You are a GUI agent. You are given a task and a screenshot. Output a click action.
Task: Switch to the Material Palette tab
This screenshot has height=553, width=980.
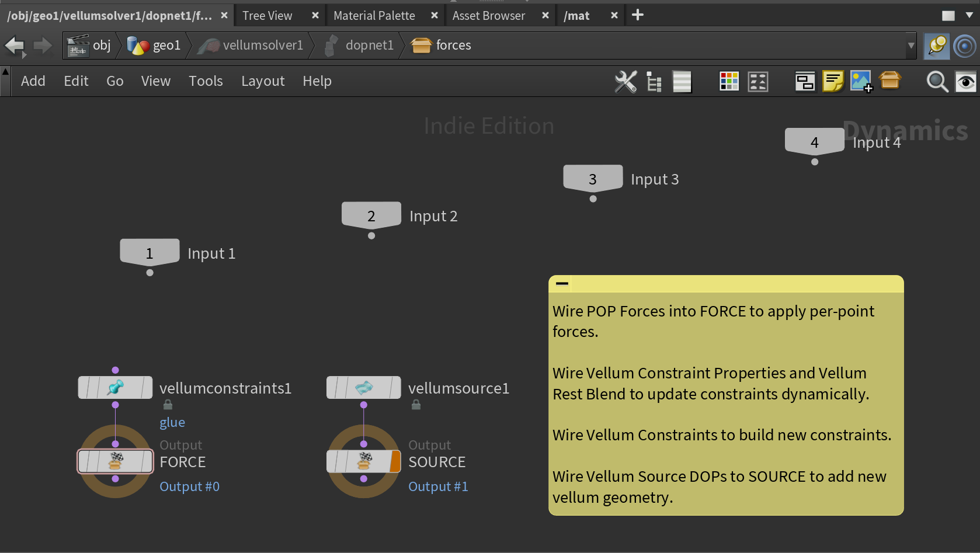coord(374,16)
